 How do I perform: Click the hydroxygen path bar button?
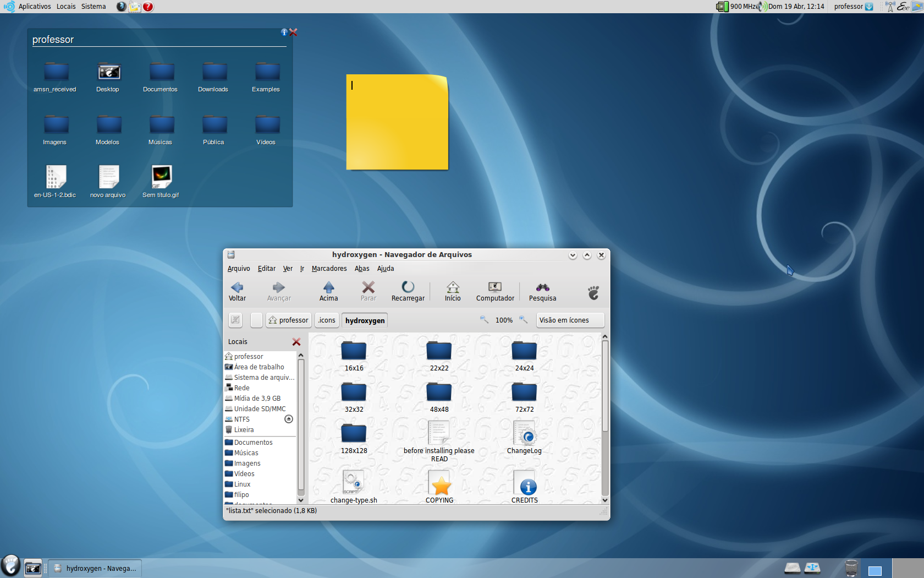coord(365,320)
